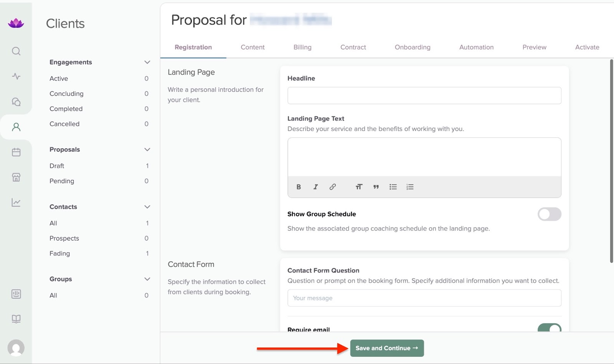This screenshot has width=614, height=364.
Task: Click the Proposals section heading
Action: click(65, 150)
